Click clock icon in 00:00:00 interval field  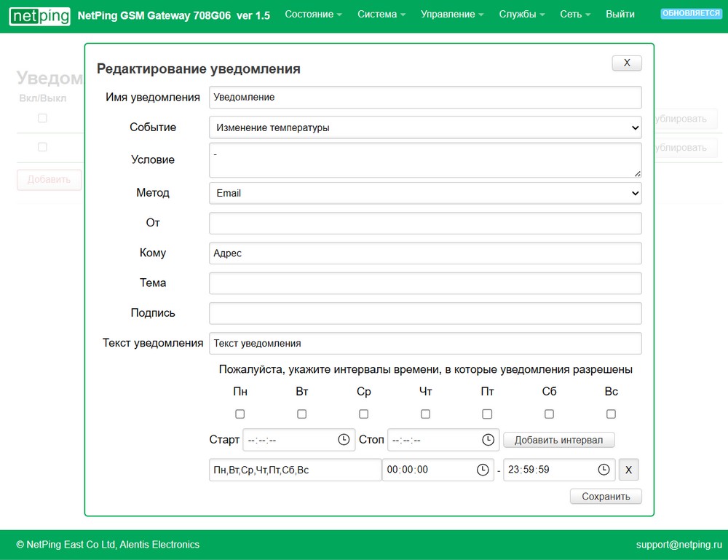coord(483,470)
